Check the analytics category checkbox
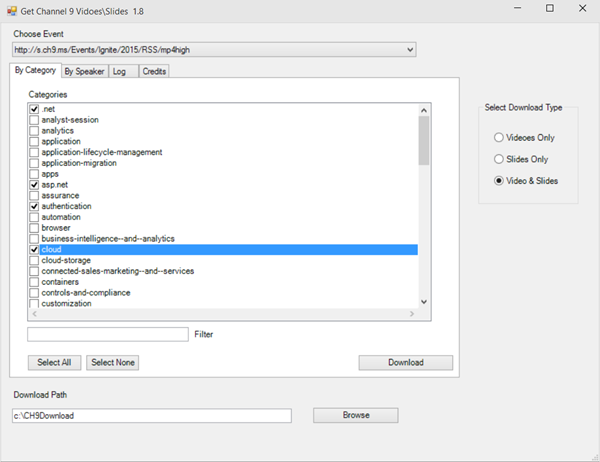 (34, 131)
